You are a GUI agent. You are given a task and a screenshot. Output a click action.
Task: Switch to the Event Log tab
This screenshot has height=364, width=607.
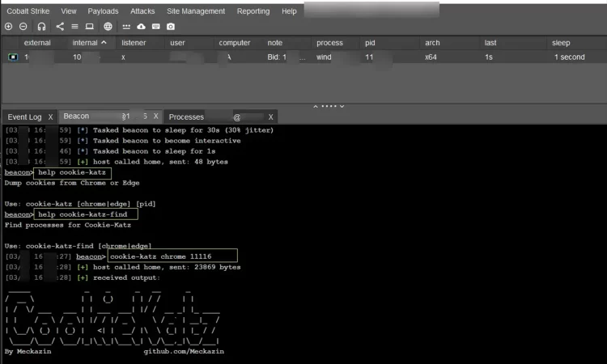click(24, 116)
